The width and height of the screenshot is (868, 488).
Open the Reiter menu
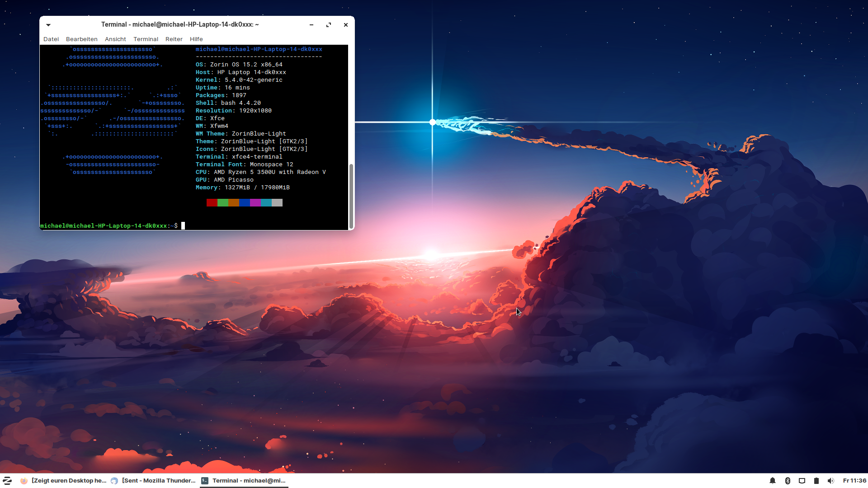coord(174,39)
